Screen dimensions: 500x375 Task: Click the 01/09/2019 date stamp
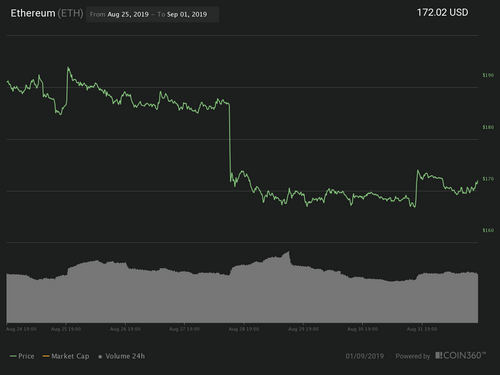365,356
